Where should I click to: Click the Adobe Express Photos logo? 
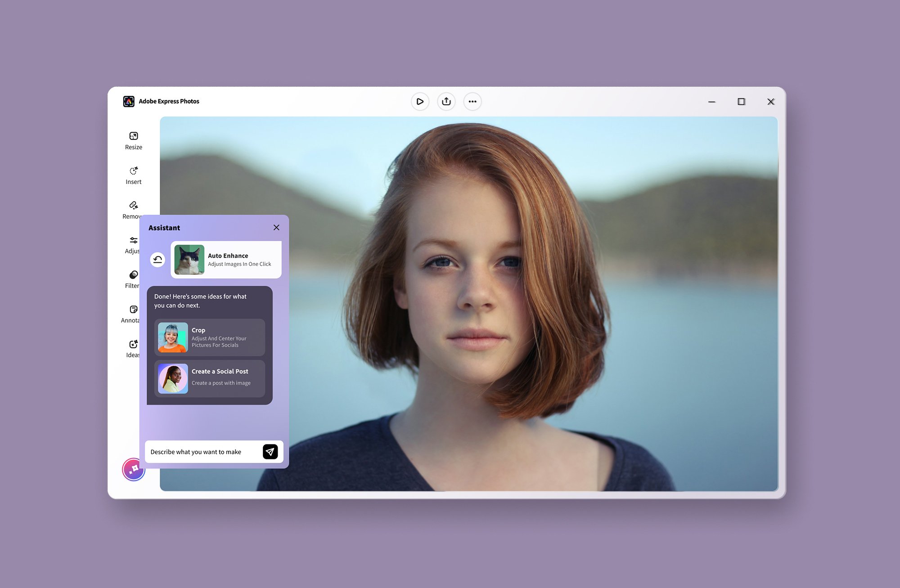129,101
